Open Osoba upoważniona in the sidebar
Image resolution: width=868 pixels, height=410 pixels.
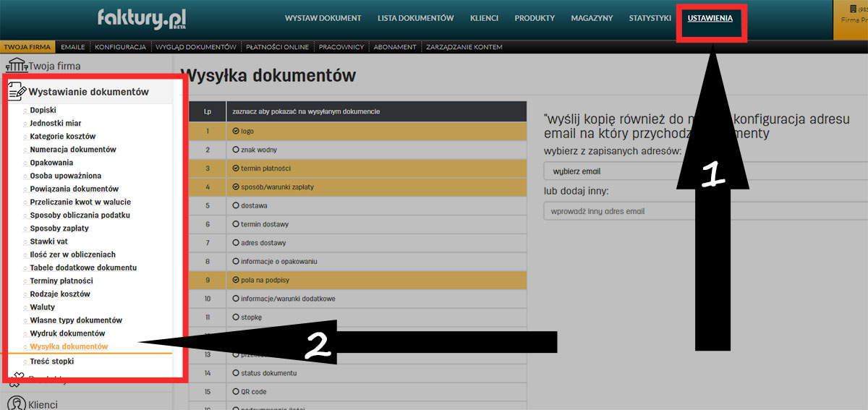click(x=66, y=176)
